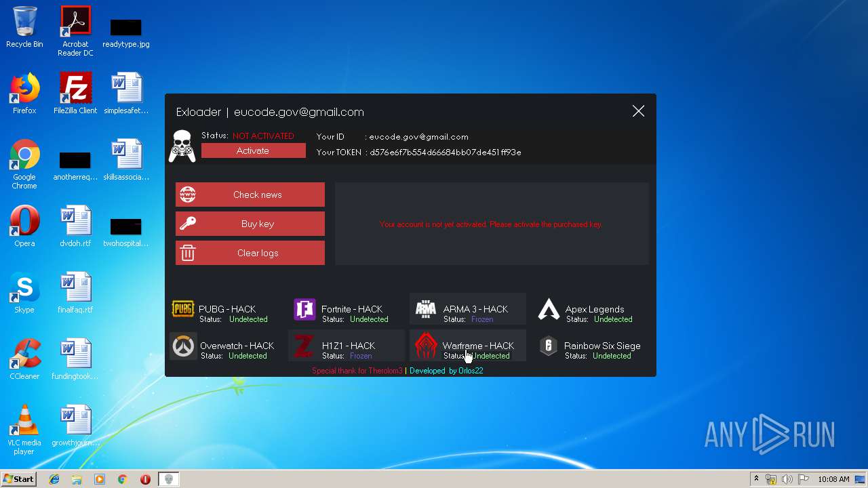Select the twohospital... file on desktop

(126, 232)
